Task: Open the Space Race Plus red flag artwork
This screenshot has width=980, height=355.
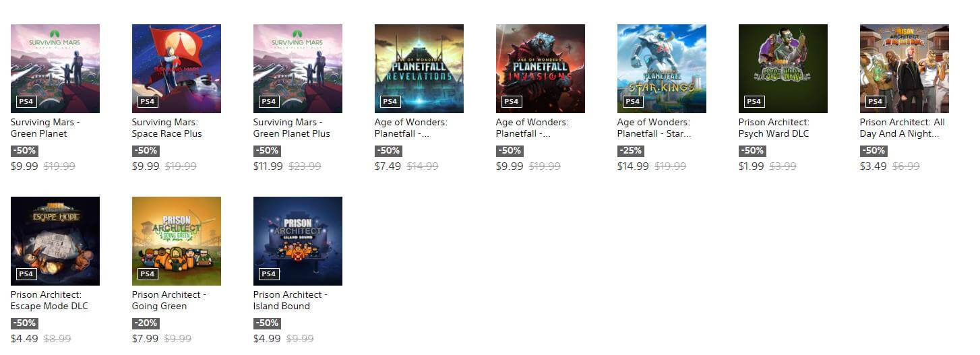Action: click(x=177, y=69)
